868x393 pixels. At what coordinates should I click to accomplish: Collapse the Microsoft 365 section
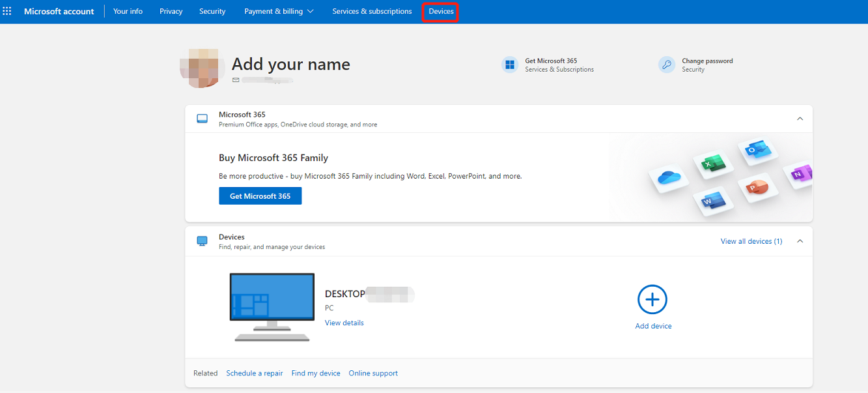(x=800, y=118)
